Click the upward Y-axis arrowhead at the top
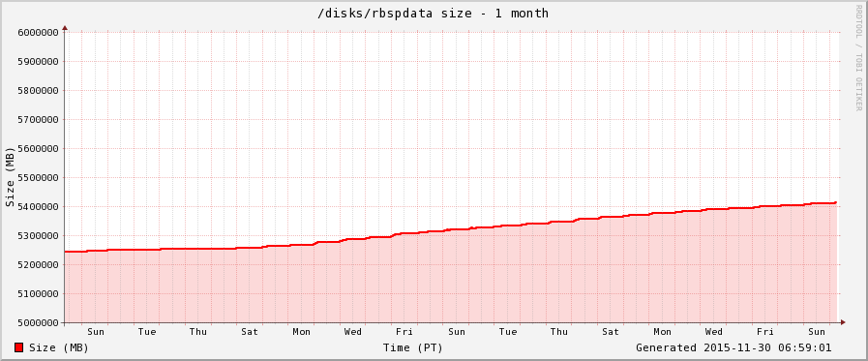Screen dimensions: 868x361 click(x=65, y=27)
